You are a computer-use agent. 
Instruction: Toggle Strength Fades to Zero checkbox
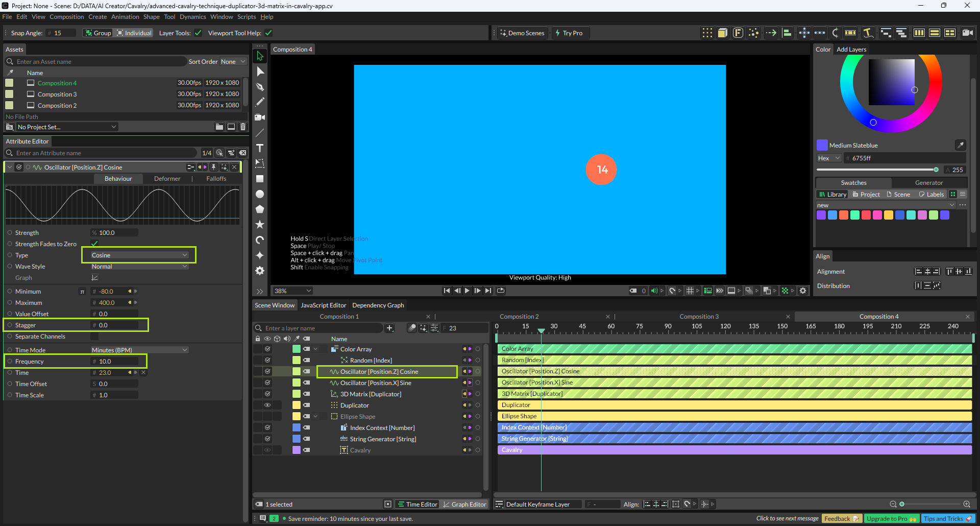(94, 244)
